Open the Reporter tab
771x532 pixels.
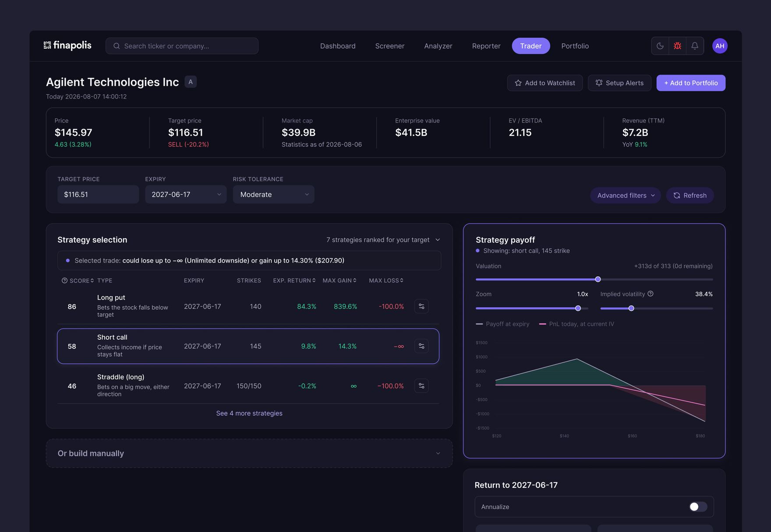(486, 46)
